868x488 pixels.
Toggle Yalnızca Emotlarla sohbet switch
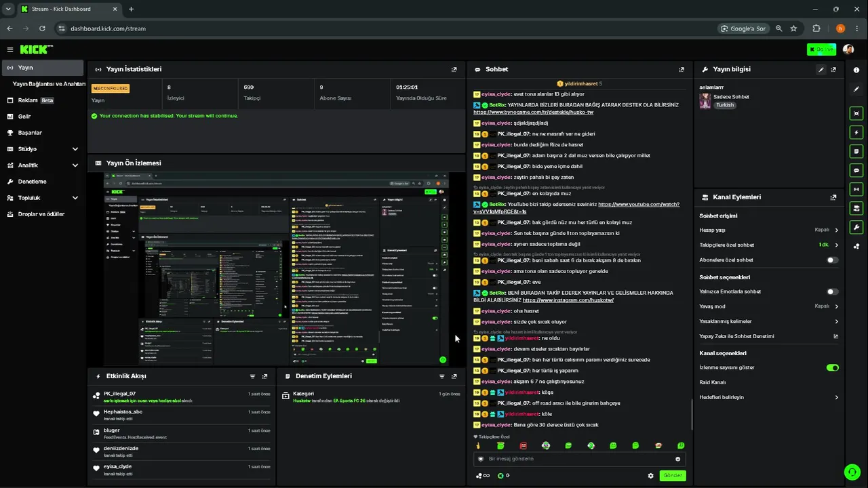click(832, 291)
